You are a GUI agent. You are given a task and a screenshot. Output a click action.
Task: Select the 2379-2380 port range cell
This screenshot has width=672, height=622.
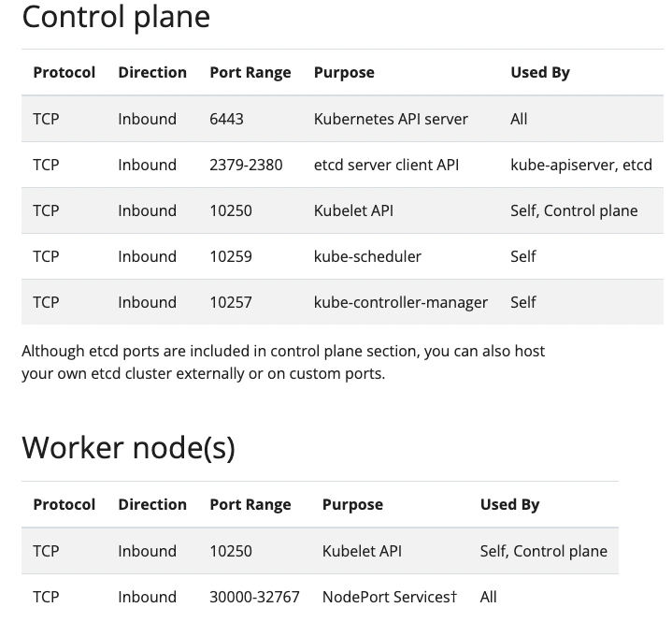pyautogui.click(x=246, y=165)
